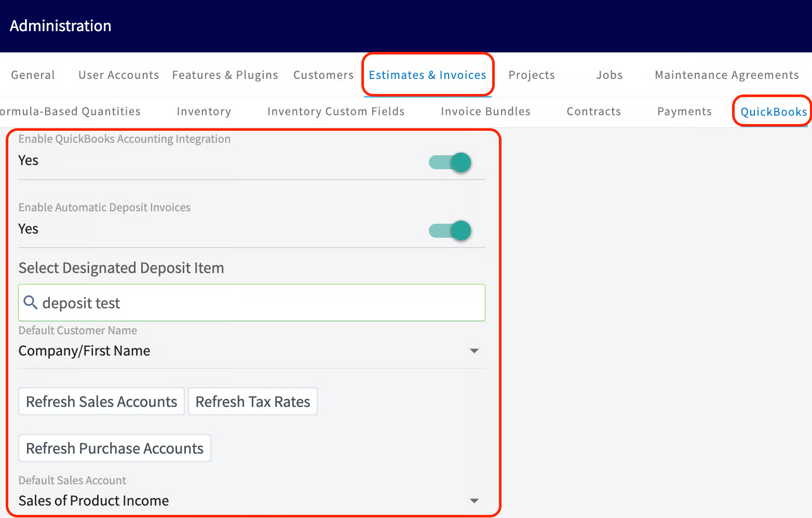Image resolution: width=812 pixels, height=518 pixels.
Task: Click the Refresh Purchase Accounts button
Action: pyautogui.click(x=115, y=448)
